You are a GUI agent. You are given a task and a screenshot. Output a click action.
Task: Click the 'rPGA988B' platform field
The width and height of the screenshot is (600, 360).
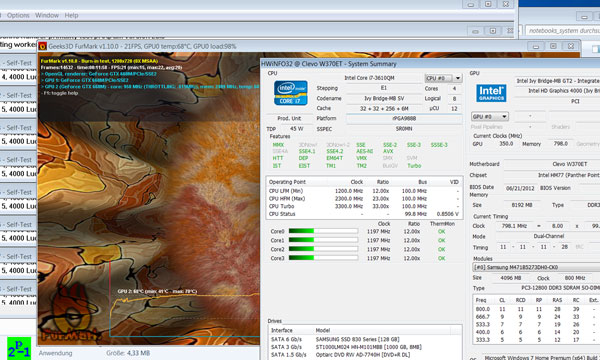pyautogui.click(x=404, y=119)
